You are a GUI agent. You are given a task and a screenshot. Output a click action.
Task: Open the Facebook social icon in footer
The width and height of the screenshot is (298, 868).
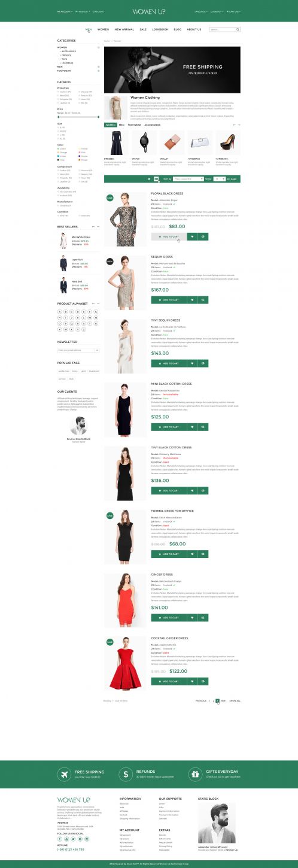pos(60,839)
